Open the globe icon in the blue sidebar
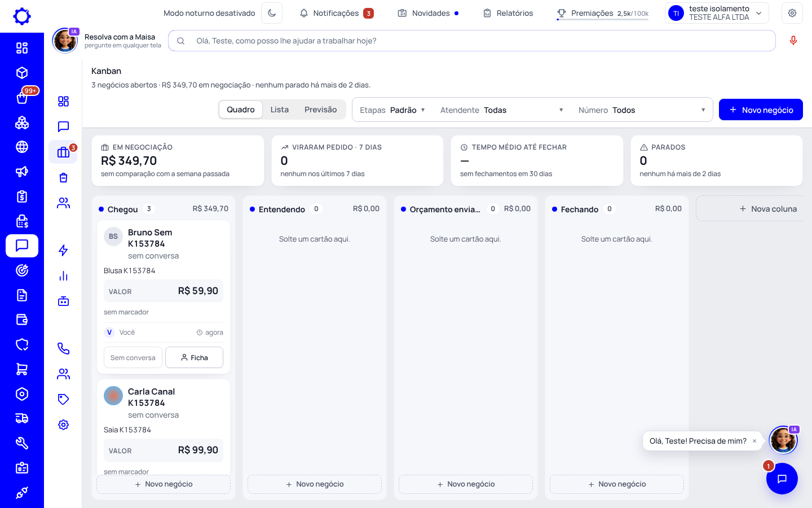 point(22,147)
